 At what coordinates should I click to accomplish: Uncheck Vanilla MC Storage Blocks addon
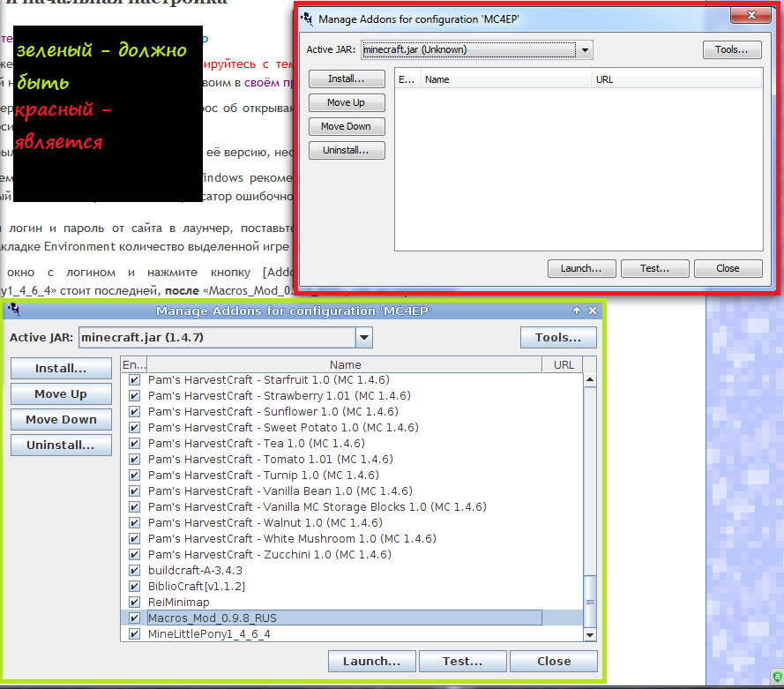(x=134, y=507)
